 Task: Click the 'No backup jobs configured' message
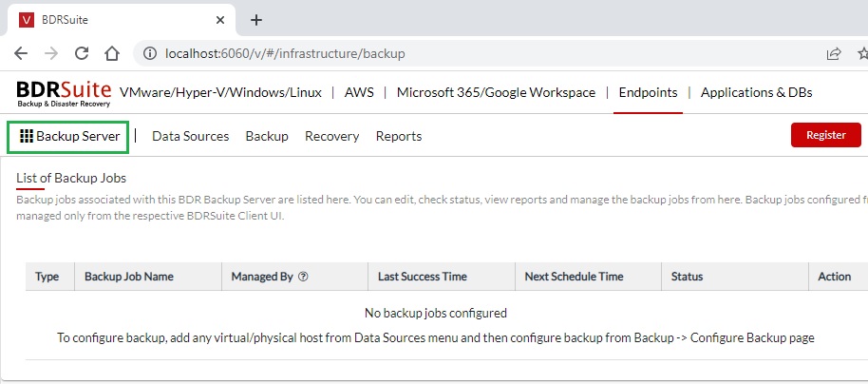(x=436, y=313)
